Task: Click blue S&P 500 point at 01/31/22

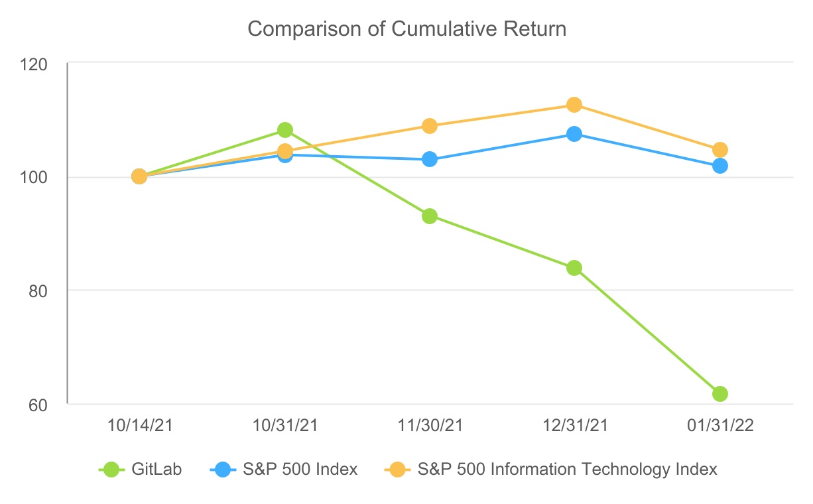Action: click(719, 166)
